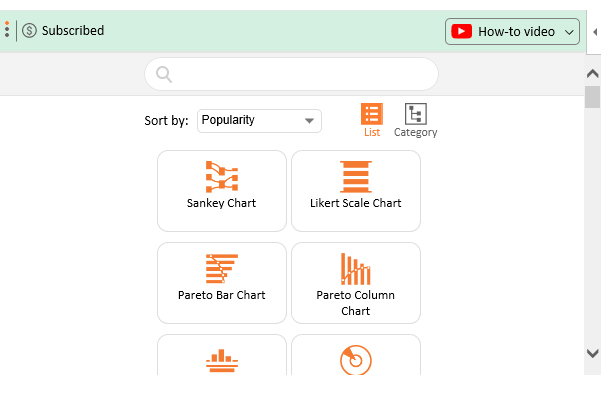Select the Sankey Chart icon
Screen dimensions: 601x396
(222, 177)
